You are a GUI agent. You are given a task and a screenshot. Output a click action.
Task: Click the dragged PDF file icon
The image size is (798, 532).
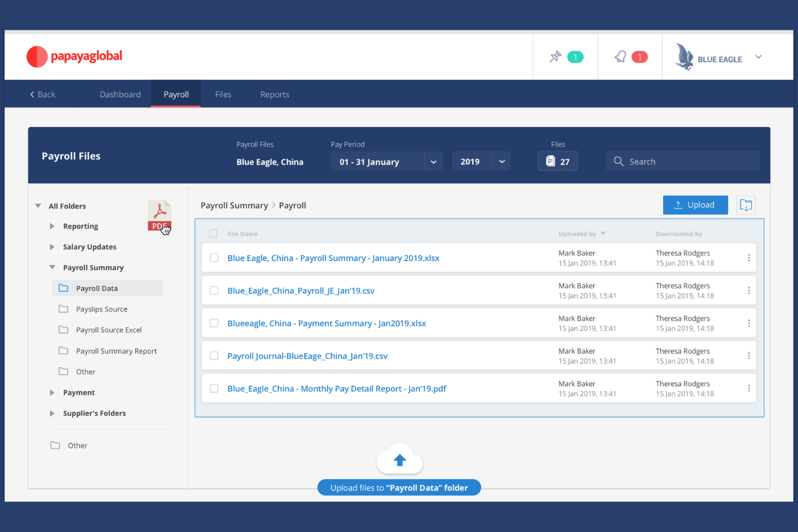pos(160,216)
